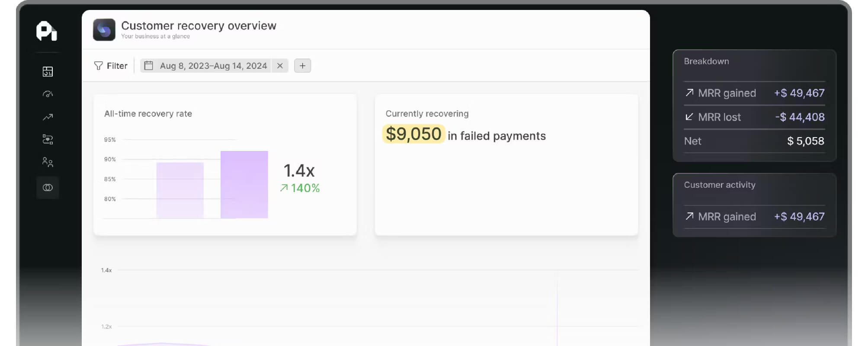Click MRR gained row in Customer activity
868x346 pixels.
click(x=754, y=217)
